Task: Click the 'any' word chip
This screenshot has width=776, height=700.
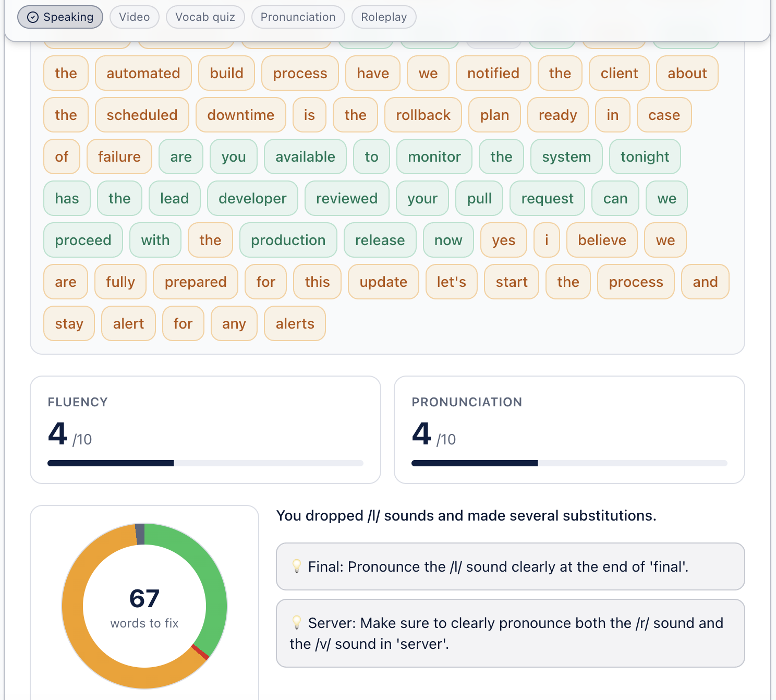Action: (x=234, y=323)
